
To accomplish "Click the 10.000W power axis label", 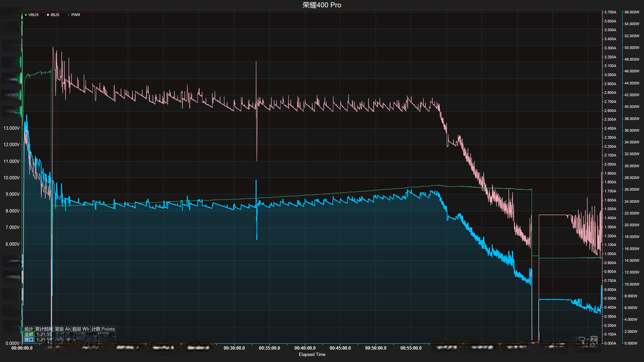I will click(x=632, y=284).
